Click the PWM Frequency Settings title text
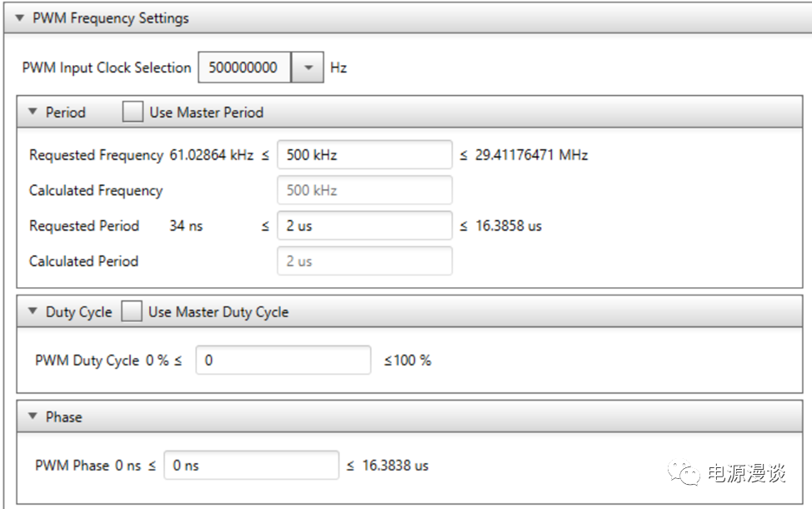The width and height of the screenshot is (812, 509). click(111, 18)
